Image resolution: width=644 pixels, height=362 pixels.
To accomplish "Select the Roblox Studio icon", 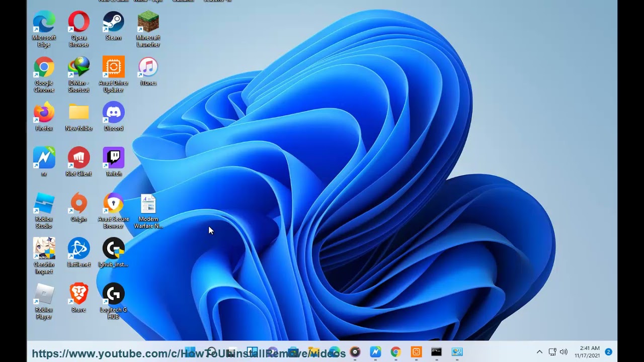I will 44,211.
